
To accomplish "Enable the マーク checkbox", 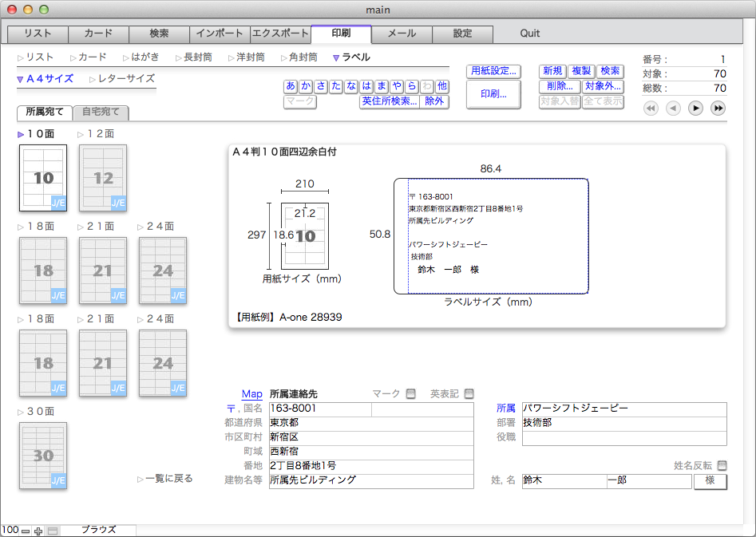I will coord(411,393).
